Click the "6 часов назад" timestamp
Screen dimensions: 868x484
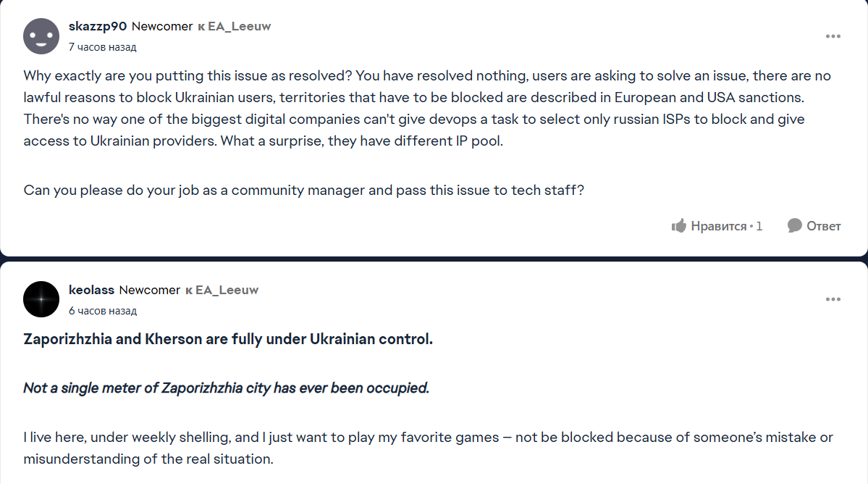(x=102, y=311)
